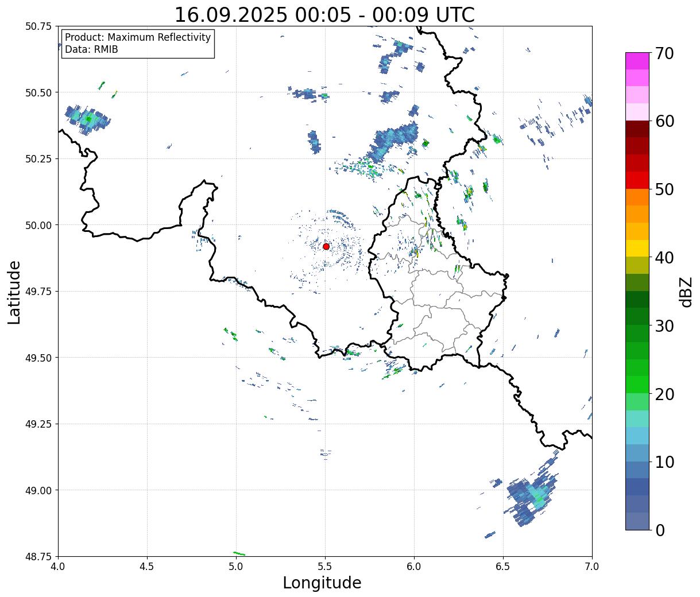Screen dimensions: 700x597
Task: Click the colorbar tick label 20
Action: [x=664, y=394]
